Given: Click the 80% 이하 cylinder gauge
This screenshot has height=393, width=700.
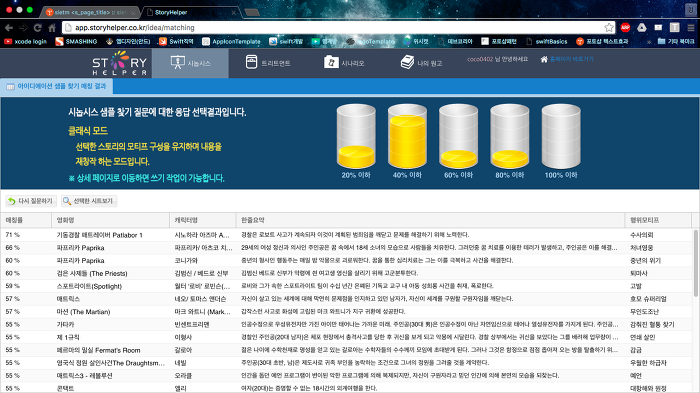Looking at the screenshot, I should pyautogui.click(x=510, y=136).
